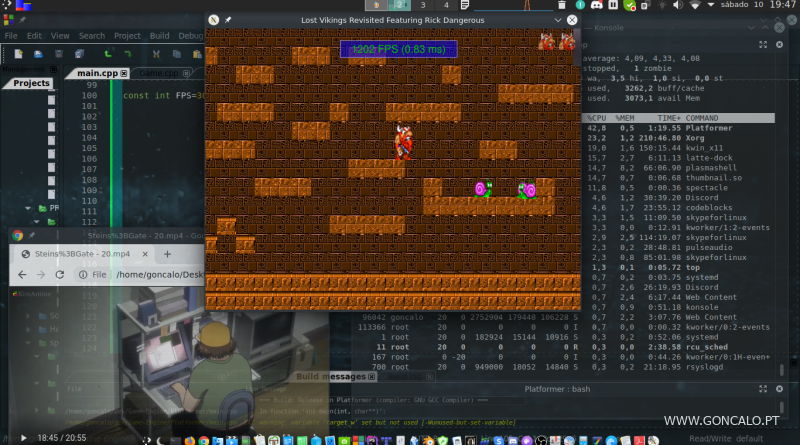Maximize the upper Konsole split pane
Image resolution: width=800 pixels, height=445 pixels.
tap(763, 45)
